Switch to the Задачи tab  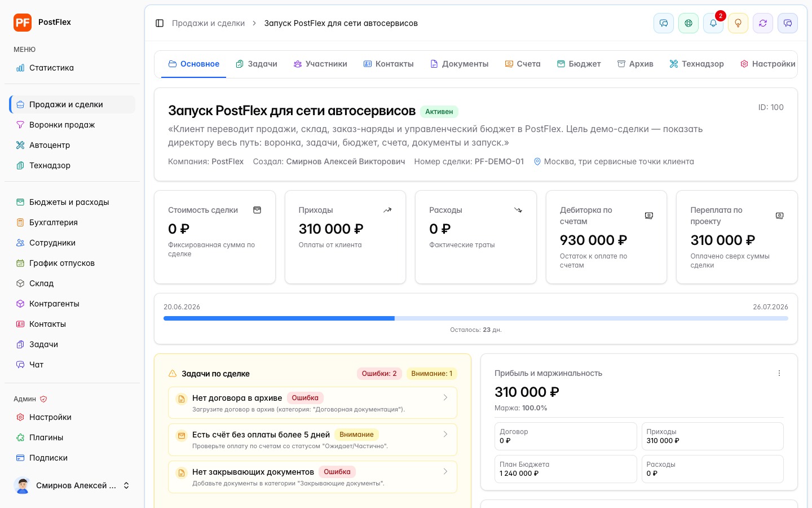click(257, 64)
